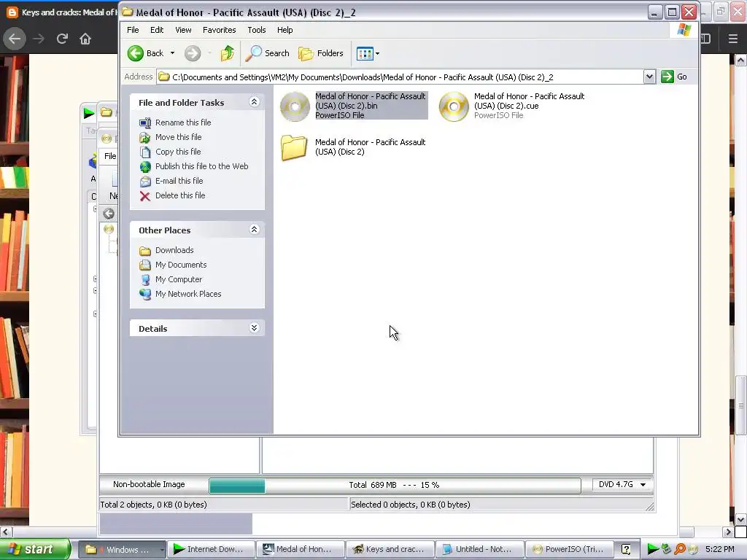Open the Tools menu

point(256,30)
